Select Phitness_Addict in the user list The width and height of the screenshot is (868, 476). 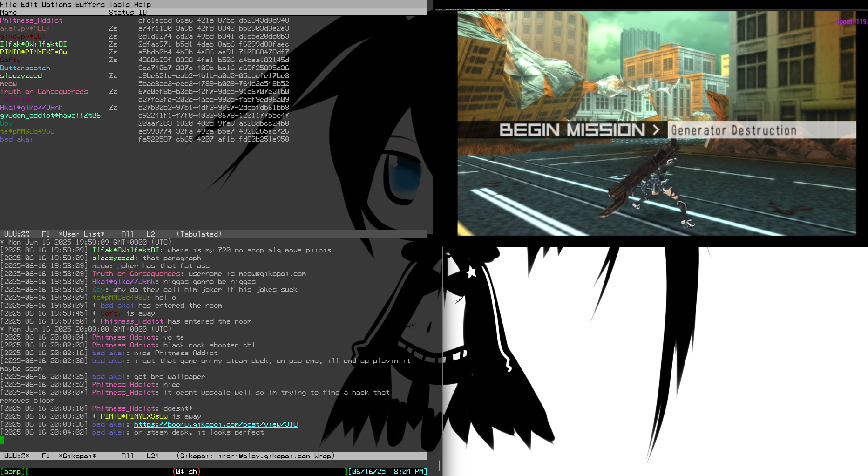[x=31, y=20]
